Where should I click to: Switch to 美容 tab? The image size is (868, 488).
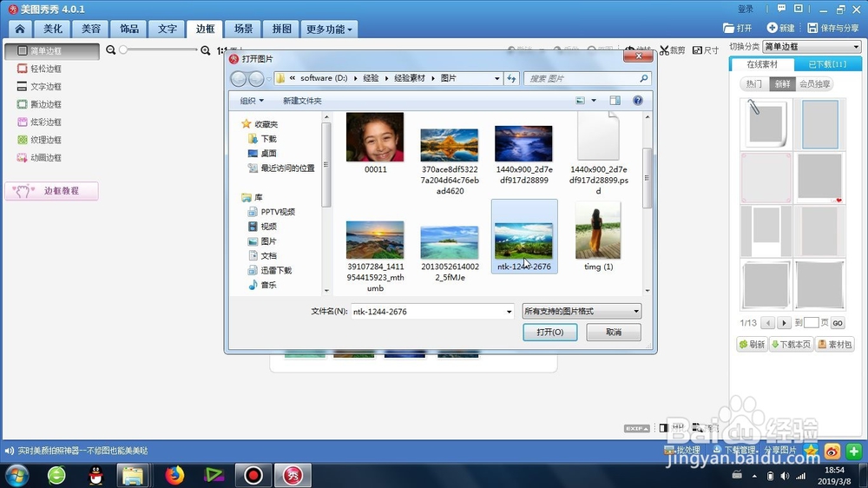pos(91,29)
